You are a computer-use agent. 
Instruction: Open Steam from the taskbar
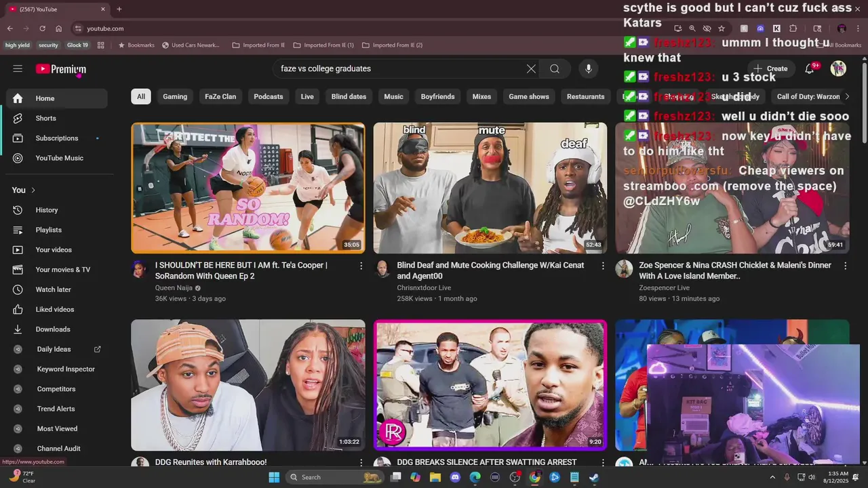(594, 477)
